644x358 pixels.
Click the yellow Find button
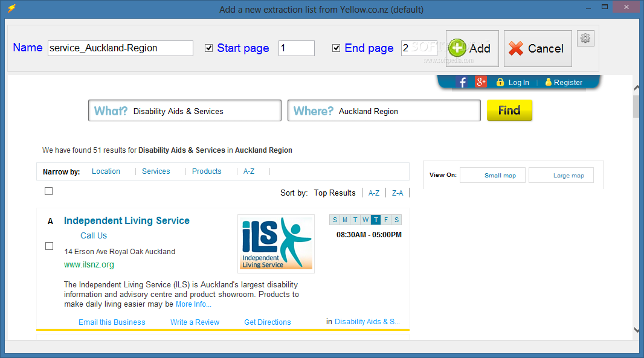509,110
